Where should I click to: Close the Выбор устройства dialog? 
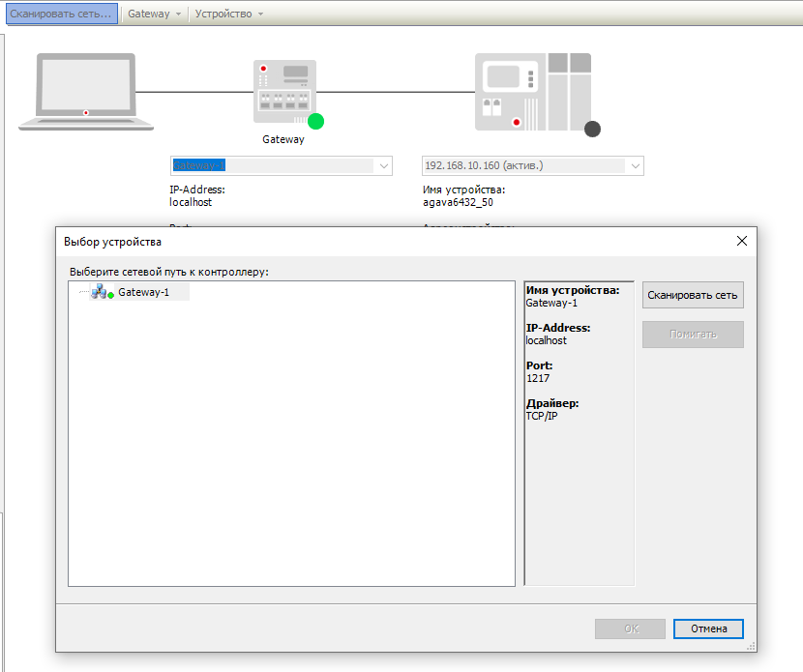742,241
